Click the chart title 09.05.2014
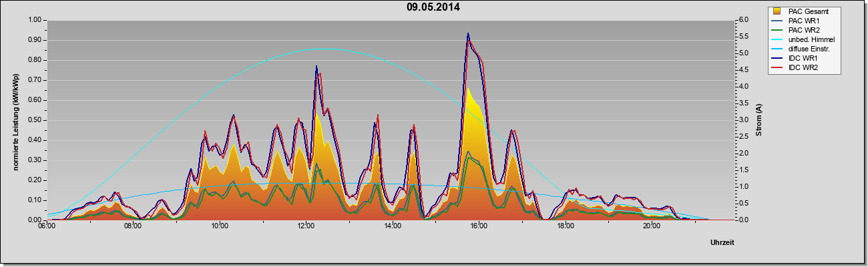868x267 pixels. [433, 7]
